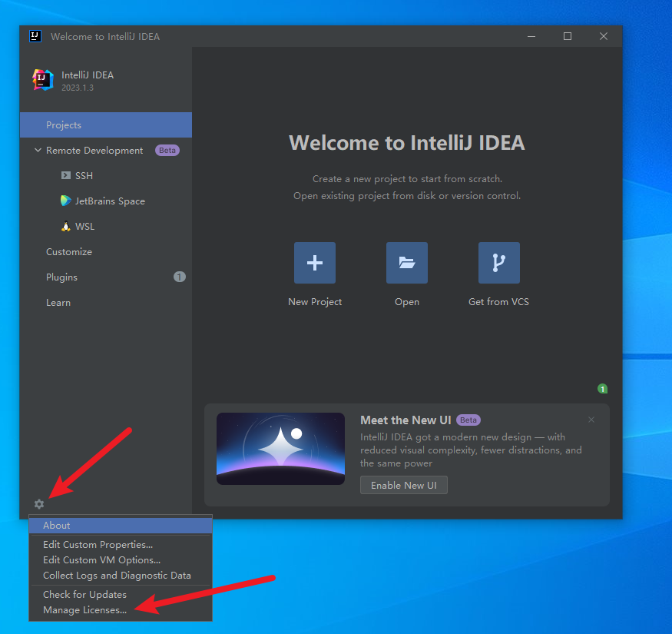Choose Edit Custom Properties menu item
The height and width of the screenshot is (634, 672).
tap(121, 544)
